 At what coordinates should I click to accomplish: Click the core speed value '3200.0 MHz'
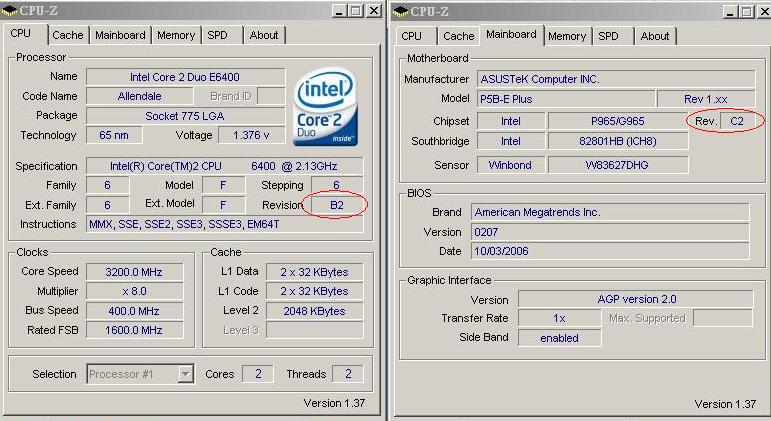[134, 272]
